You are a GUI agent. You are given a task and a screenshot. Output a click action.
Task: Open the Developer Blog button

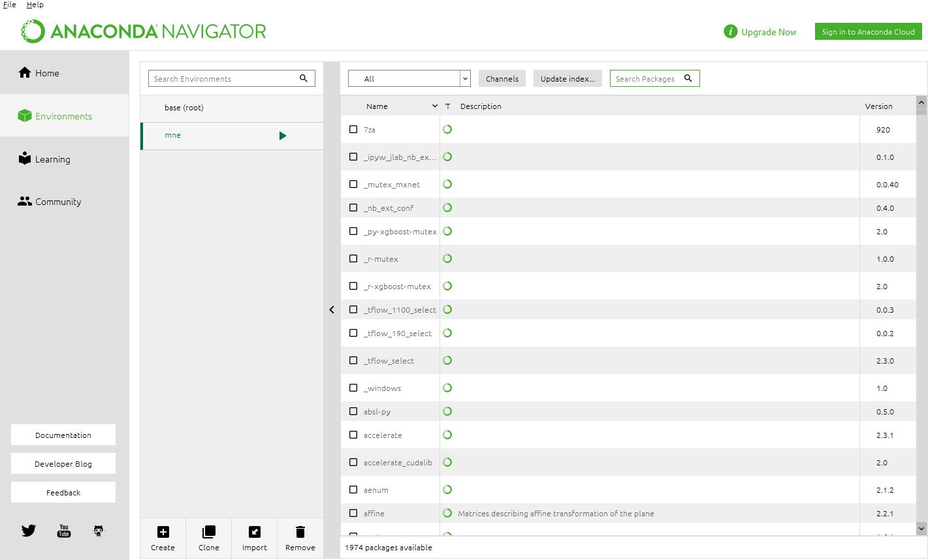[63, 463]
